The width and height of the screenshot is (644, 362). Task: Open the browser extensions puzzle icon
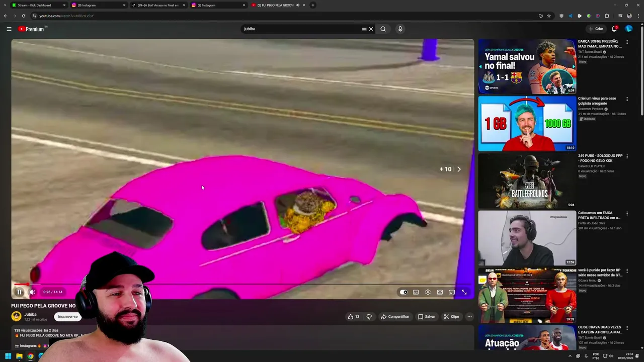[607, 16]
